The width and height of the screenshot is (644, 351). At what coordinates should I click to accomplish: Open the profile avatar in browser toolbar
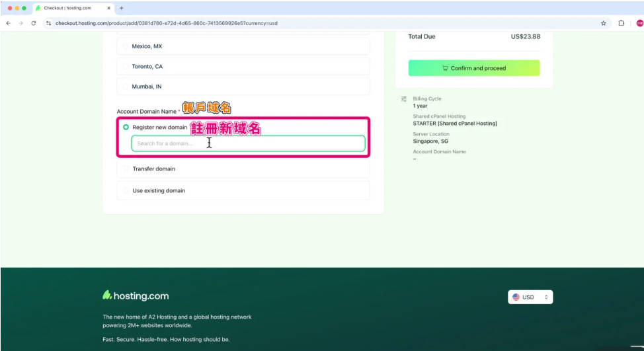pos(639,23)
